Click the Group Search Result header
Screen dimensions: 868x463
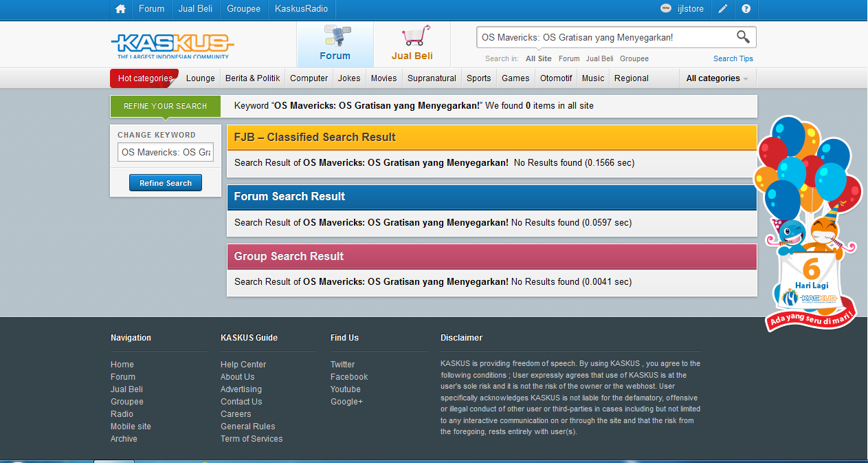coord(492,256)
